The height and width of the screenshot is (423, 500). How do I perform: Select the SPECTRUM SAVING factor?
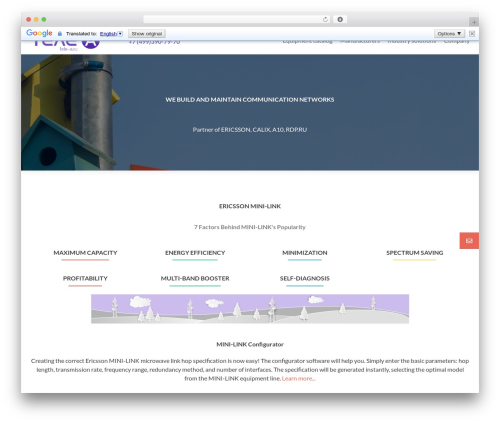(415, 253)
